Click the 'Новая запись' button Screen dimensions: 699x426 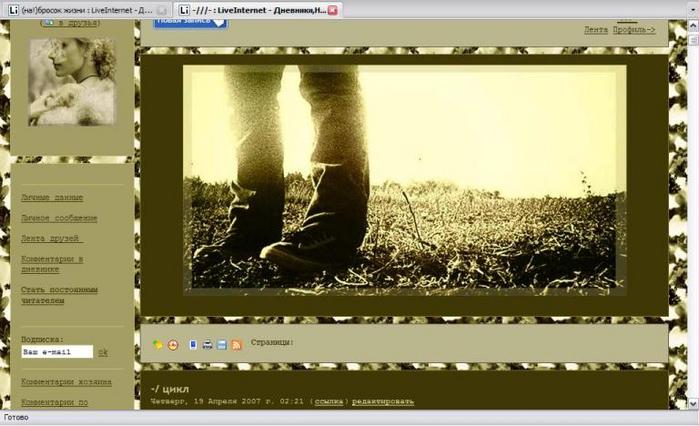pos(190,20)
